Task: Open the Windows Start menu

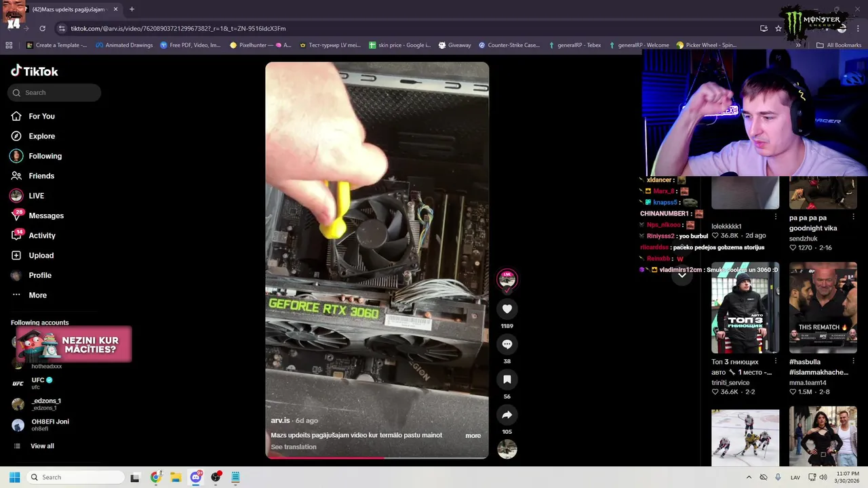Action: coord(14,477)
